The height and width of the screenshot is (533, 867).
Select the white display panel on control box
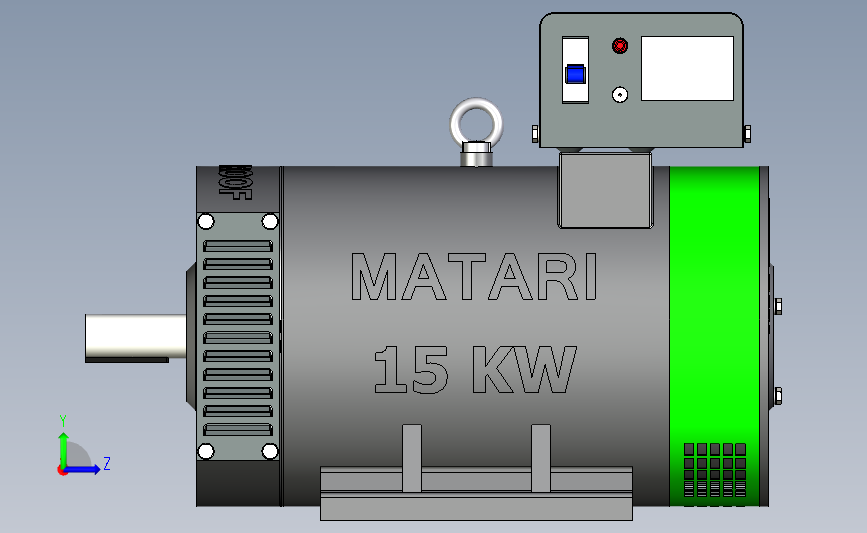687,69
